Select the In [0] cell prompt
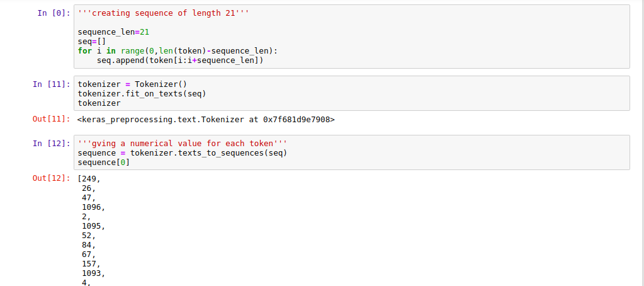 54,13
